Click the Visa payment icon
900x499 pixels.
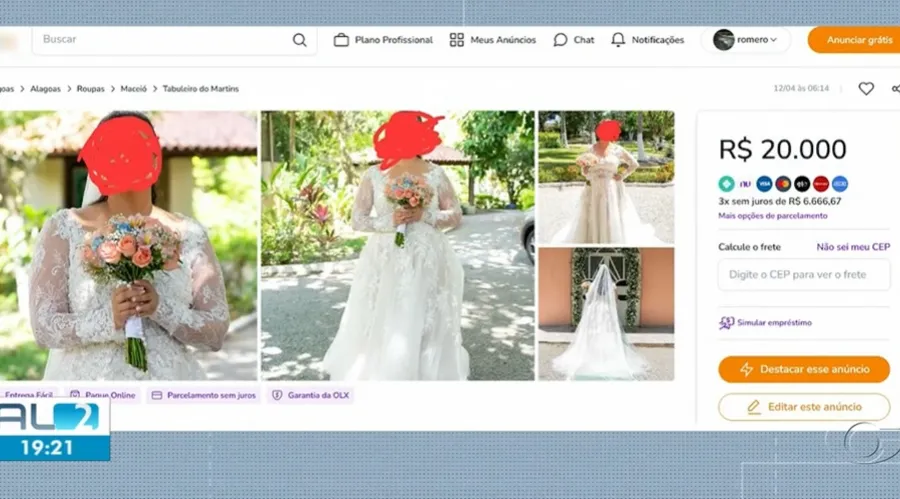[x=764, y=184]
